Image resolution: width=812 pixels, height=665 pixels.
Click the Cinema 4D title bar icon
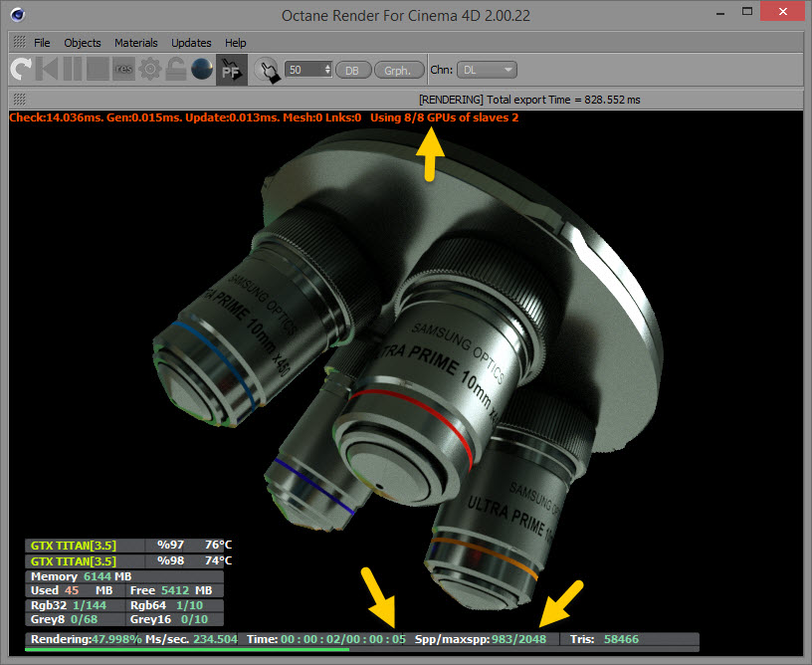point(18,15)
